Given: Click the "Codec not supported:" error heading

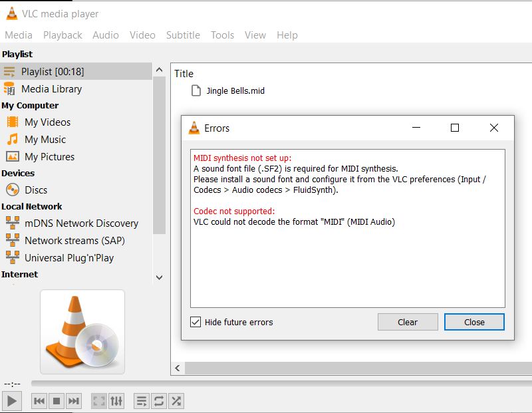Looking at the screenshot, I should (234, 211).
